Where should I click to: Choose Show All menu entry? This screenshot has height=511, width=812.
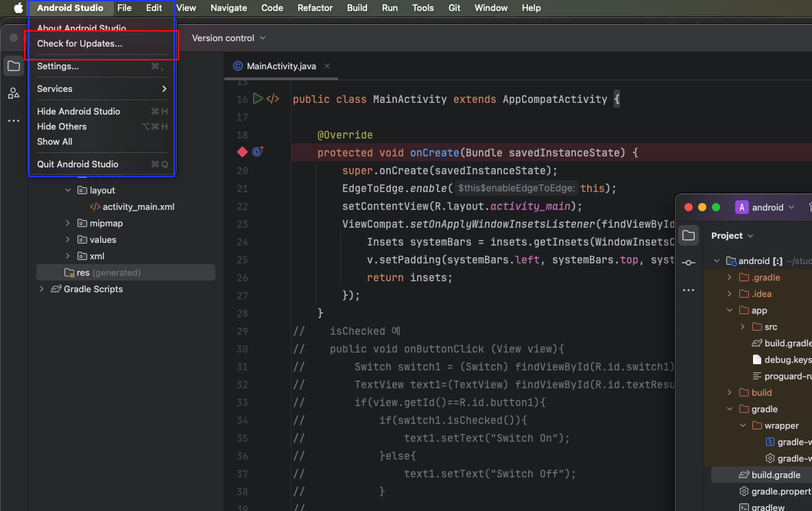[x=102, y=141]
